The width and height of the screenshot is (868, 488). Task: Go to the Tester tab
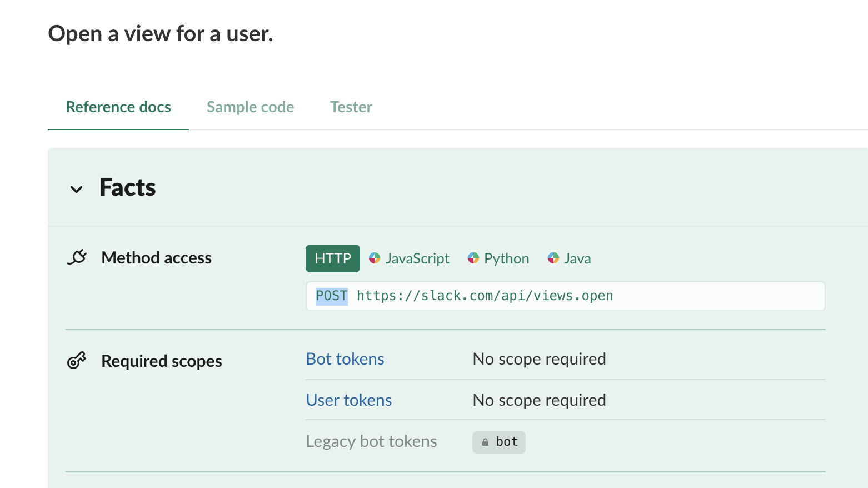pyautogui.click(x=351, y=107)
